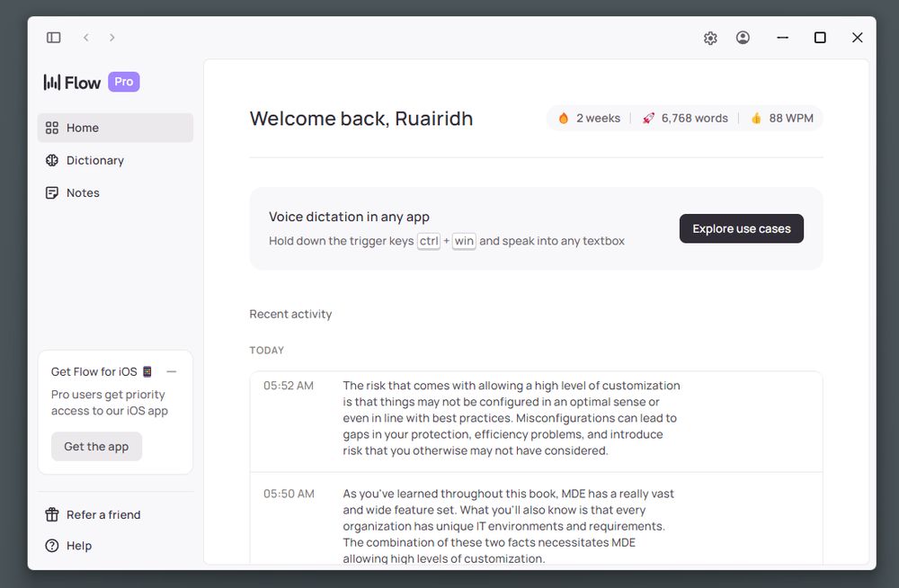
Task: Click the win trigger key badge
Action: [464, 241]
